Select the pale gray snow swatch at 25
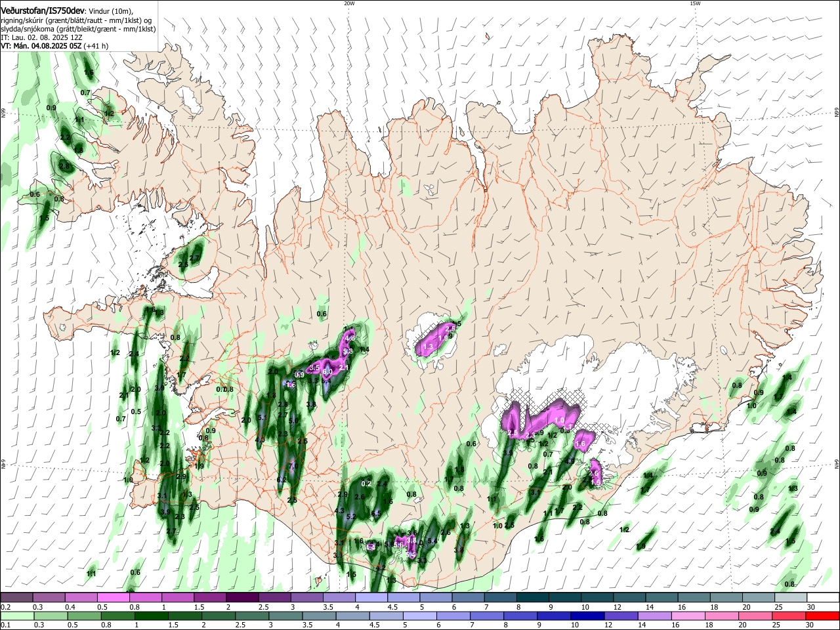The image size is (840, 630). (791, 597)
